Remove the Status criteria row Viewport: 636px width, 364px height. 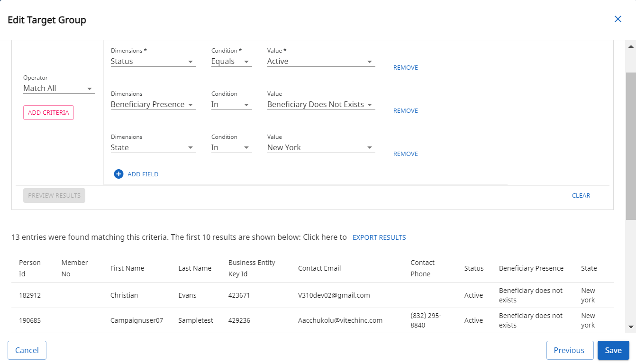point(405,68)
